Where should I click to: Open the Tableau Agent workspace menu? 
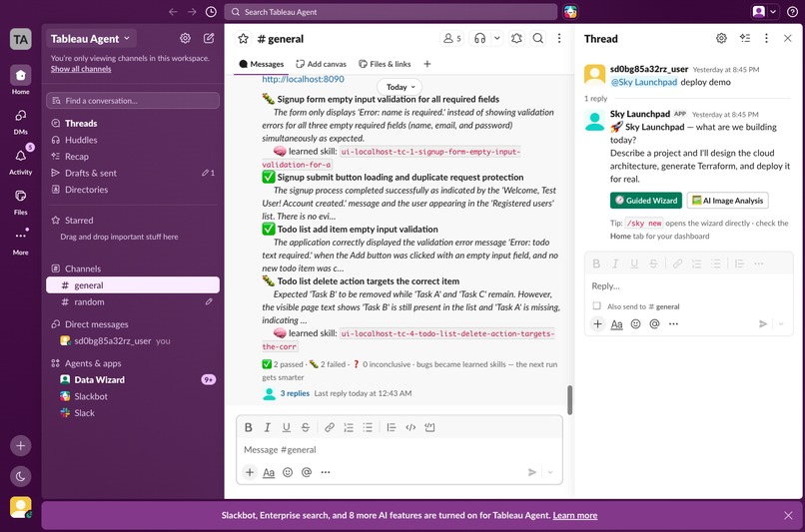pos(90,39)
